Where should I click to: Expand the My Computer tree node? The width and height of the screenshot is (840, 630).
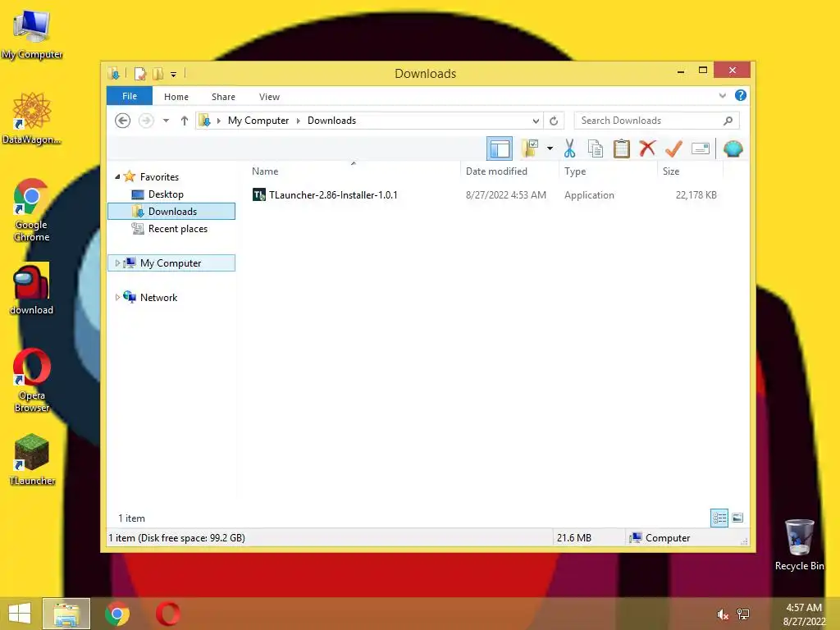click(117, 263)
